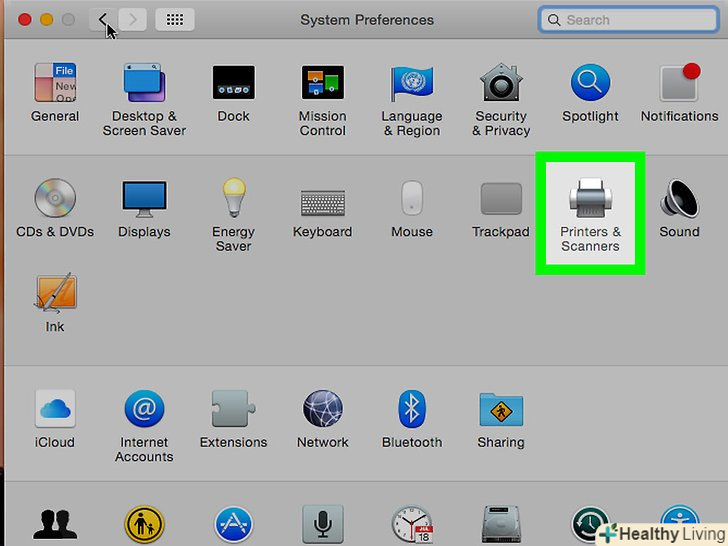The width and height of the screenshot is (728, 546).
Task: Open Startup Disk hard drive icon
Action: 501,525
